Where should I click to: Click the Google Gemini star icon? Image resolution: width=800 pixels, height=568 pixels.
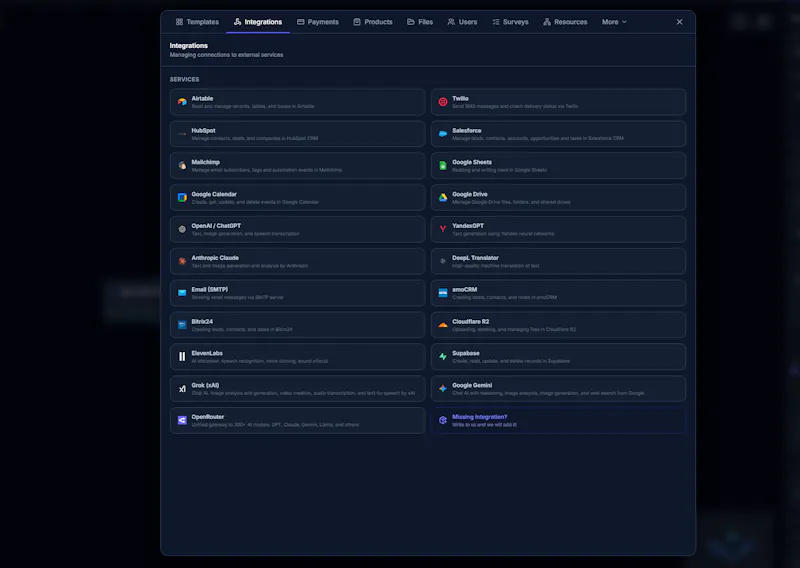443,389
